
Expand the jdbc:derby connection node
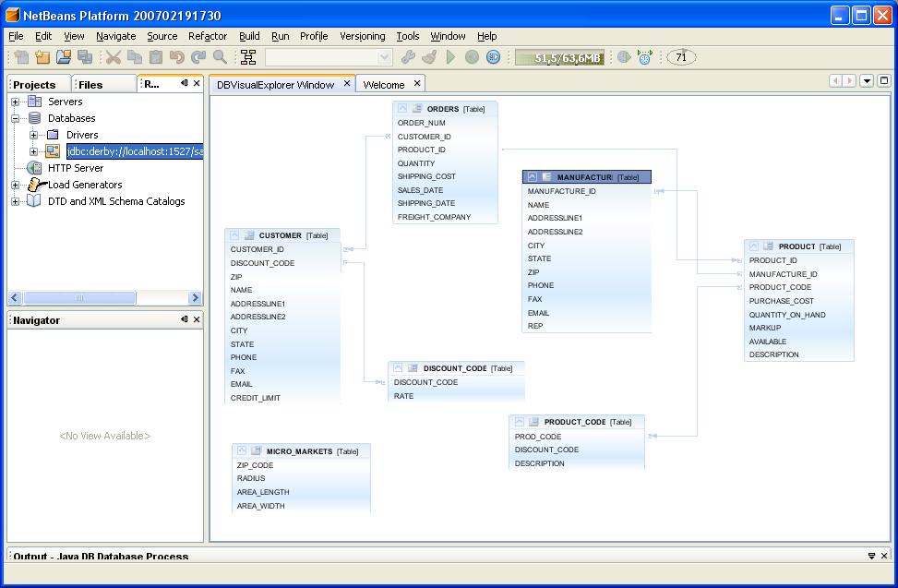pos(34,151)
